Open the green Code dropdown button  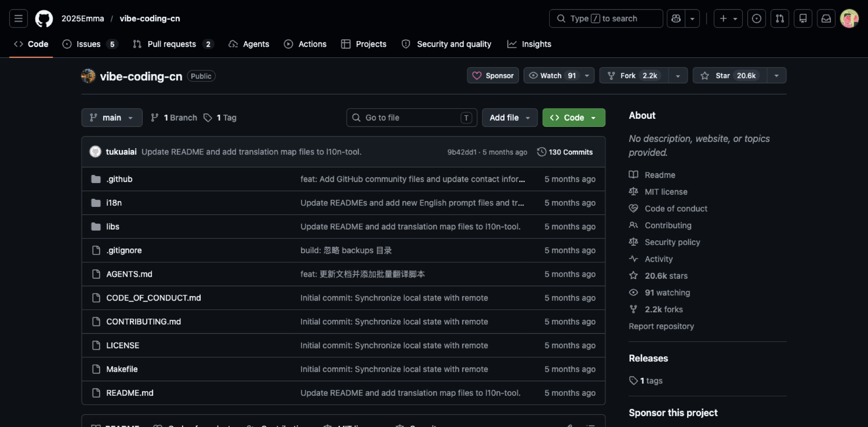pos(574,117)
